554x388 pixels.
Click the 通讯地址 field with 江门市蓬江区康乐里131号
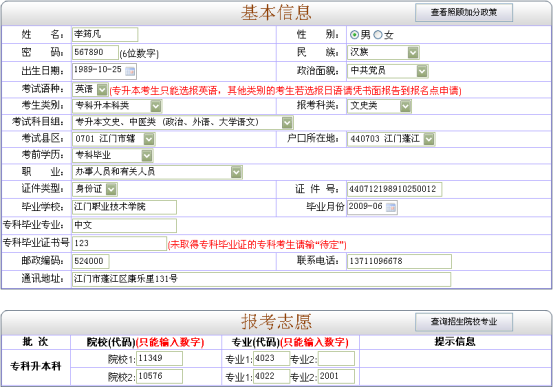click(261, 279)
